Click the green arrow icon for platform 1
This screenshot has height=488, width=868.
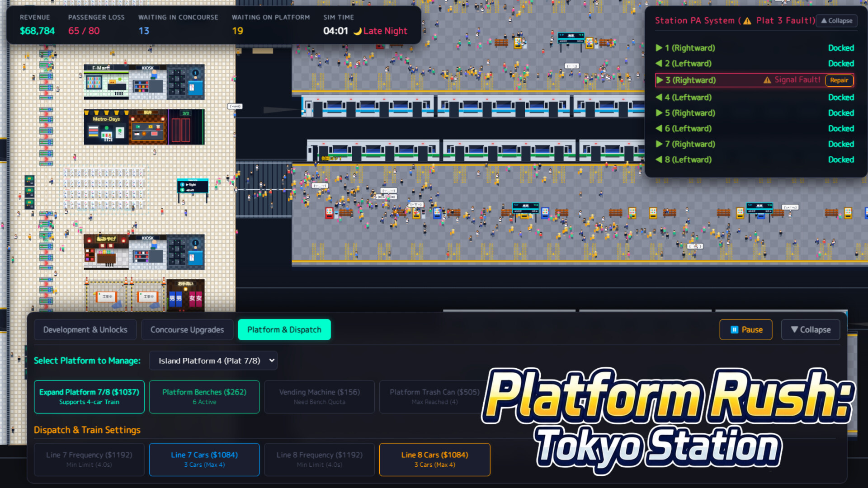coord(659,48)
